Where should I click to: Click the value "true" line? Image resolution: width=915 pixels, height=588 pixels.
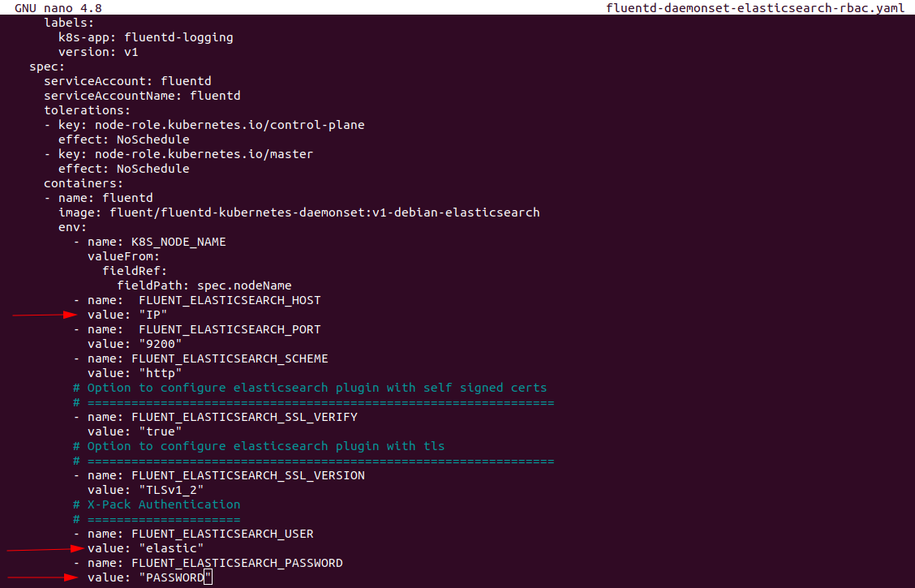coord(135,431)
